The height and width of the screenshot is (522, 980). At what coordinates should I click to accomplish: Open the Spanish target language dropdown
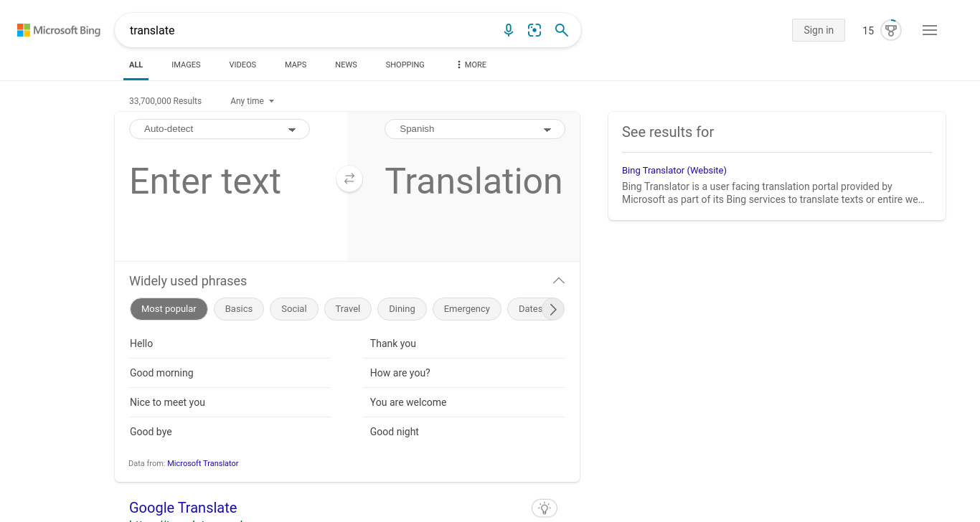pos(475,129)
